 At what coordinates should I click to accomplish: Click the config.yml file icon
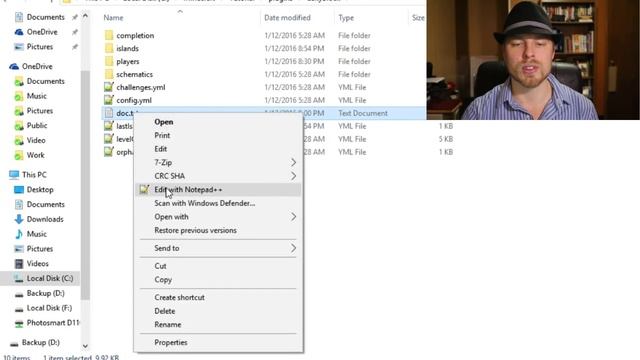109,100
